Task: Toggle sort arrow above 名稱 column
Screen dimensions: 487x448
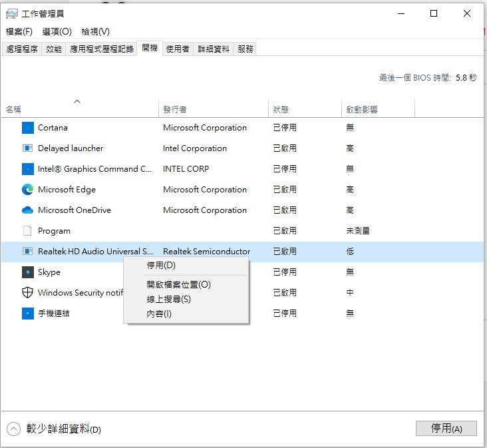Action: tap(77, 101)
